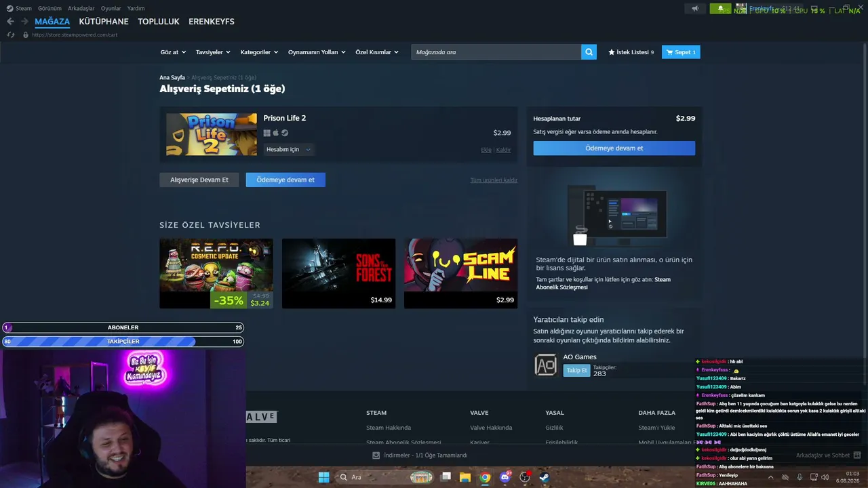The width and height of the screenshot is (868, 488).
Task: Open Task View on the taskbar
Action: (x=446, y=477)
